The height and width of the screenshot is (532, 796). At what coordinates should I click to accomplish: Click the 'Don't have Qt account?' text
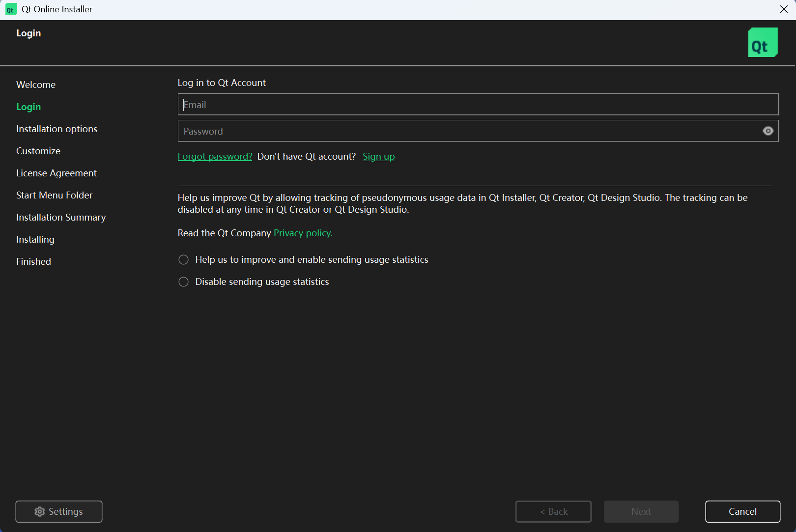point(307,157)
